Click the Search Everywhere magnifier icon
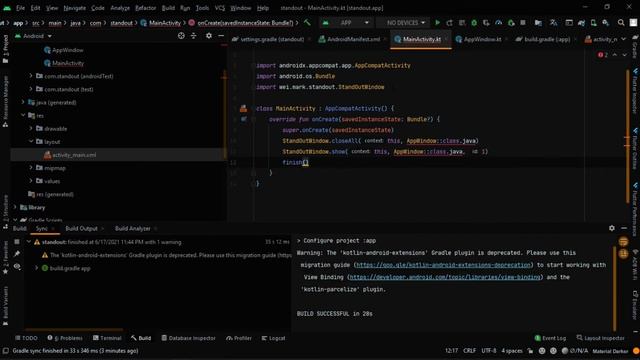 [x=621, y=23]
